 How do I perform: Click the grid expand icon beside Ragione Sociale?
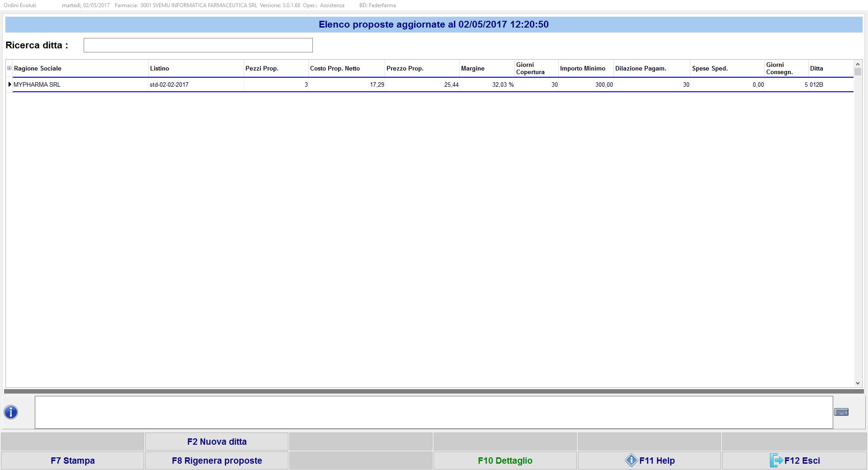click(9, 68)
